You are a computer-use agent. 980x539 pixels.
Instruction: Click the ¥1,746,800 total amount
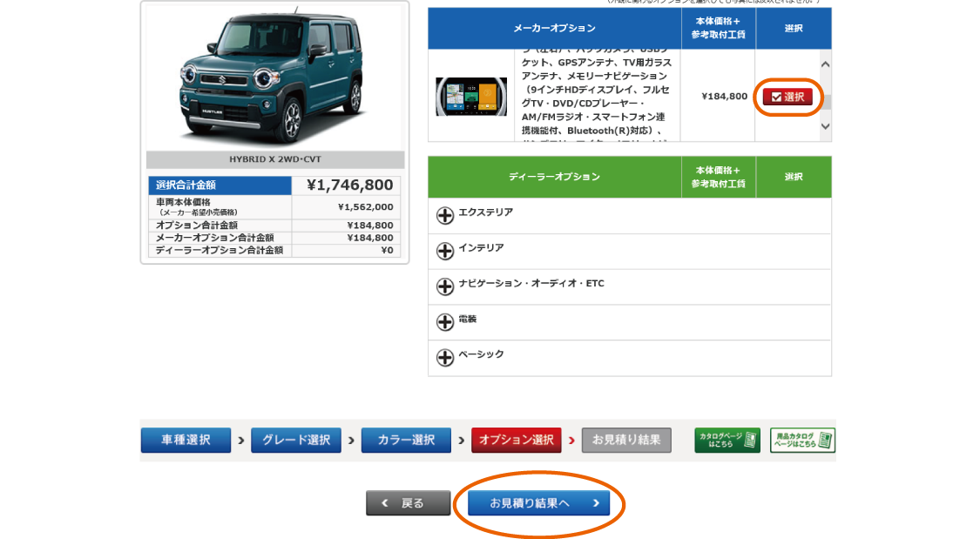(x=350, y=185)
